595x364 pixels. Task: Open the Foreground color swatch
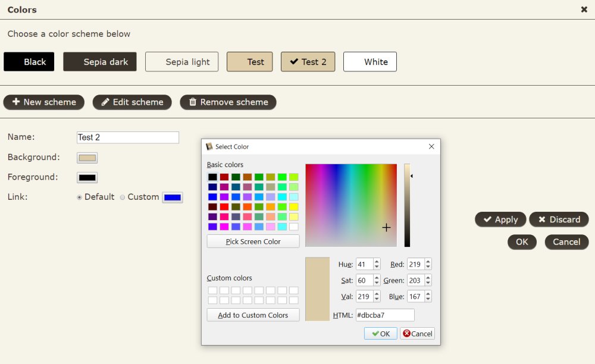click(87, 177)
